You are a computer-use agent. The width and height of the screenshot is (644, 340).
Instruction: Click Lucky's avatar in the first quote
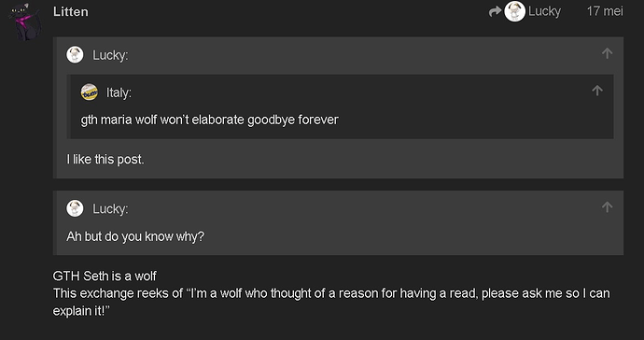coord(75,55)
